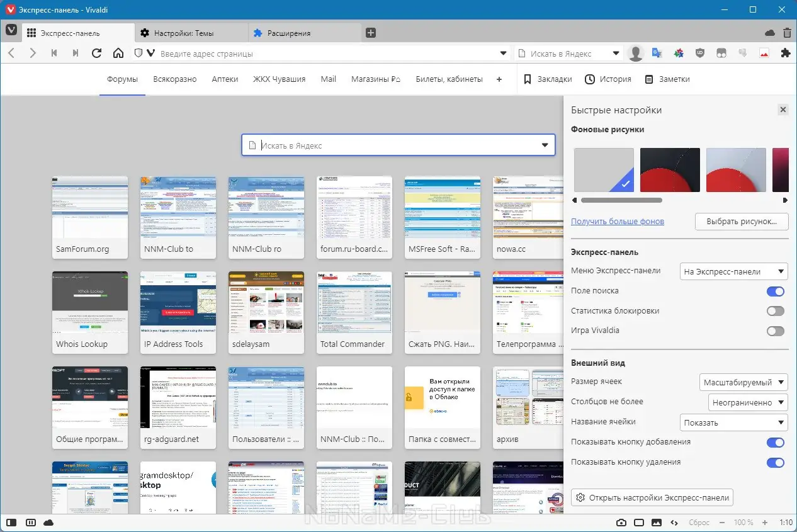Open SamForum.org speed dial thumbnail
Image resolution: width=797 pixels, height=532 pixels.
pos(90,217)
